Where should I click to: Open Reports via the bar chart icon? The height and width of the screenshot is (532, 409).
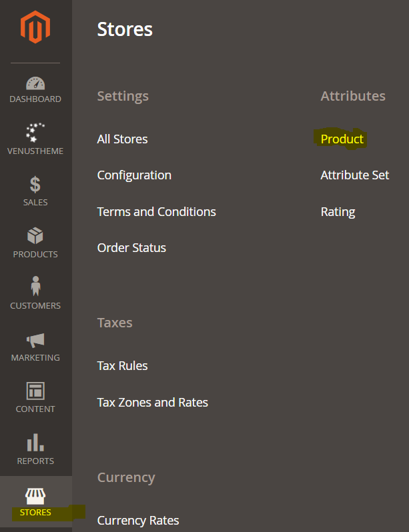(35, 442)
